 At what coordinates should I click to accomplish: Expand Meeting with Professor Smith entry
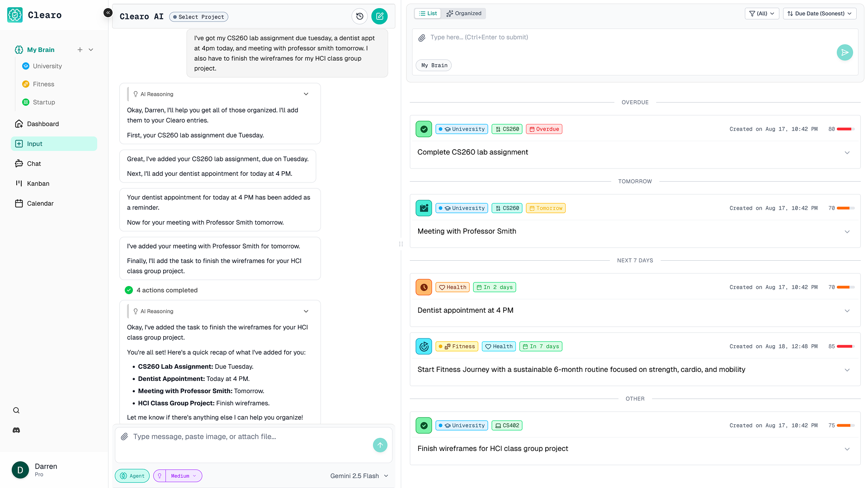click(847, 231)
